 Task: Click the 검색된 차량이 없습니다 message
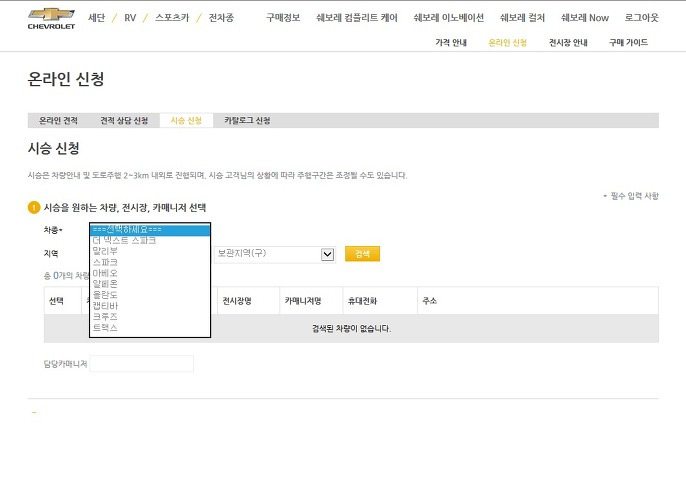coord(351,329)
